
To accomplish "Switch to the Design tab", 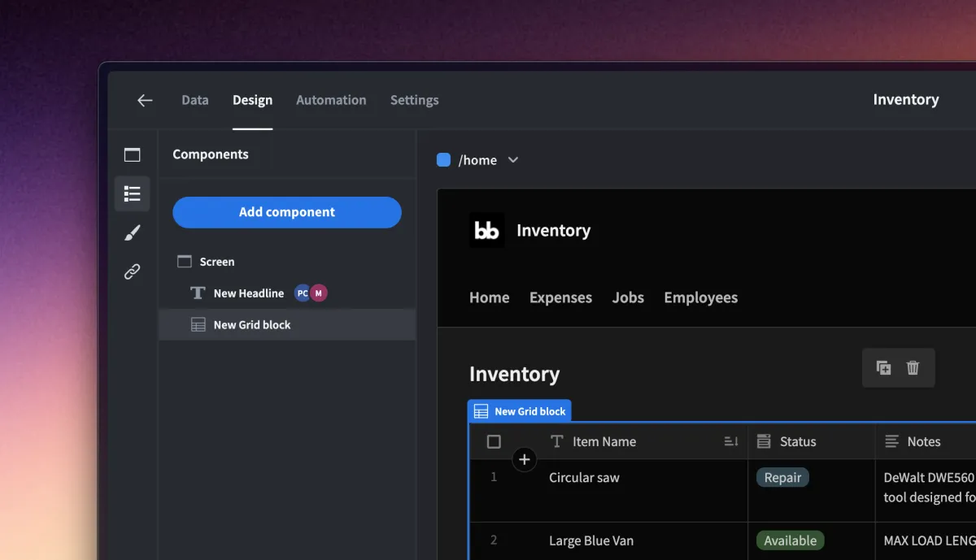I will pyautogui.click(x=252, y=100).
